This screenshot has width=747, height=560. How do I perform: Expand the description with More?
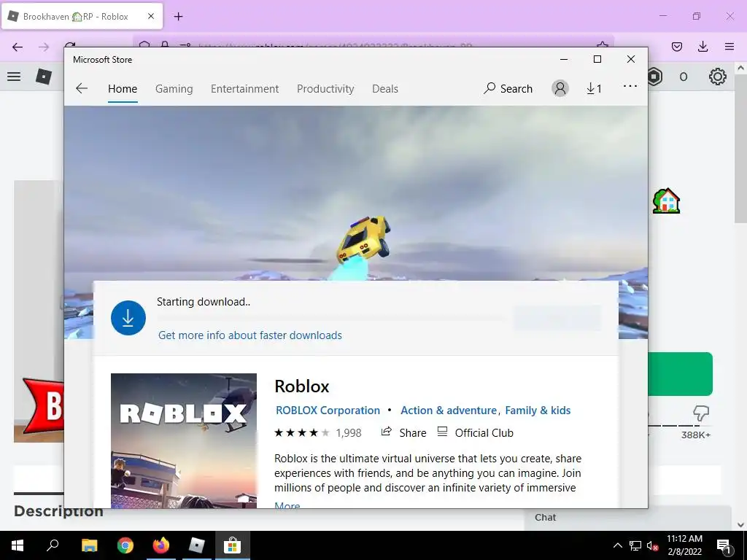point(287,505)
